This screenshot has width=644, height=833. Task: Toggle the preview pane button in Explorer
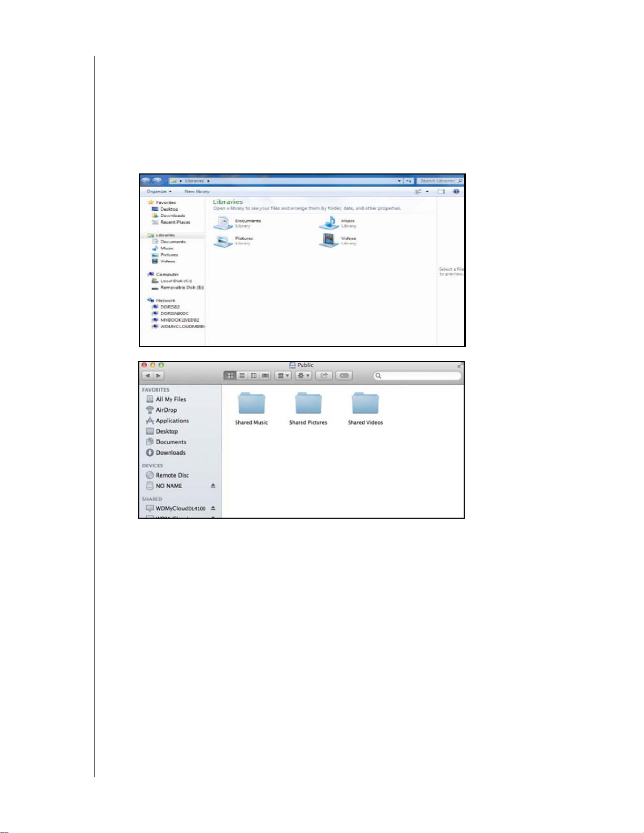click(x=442, y=191)
